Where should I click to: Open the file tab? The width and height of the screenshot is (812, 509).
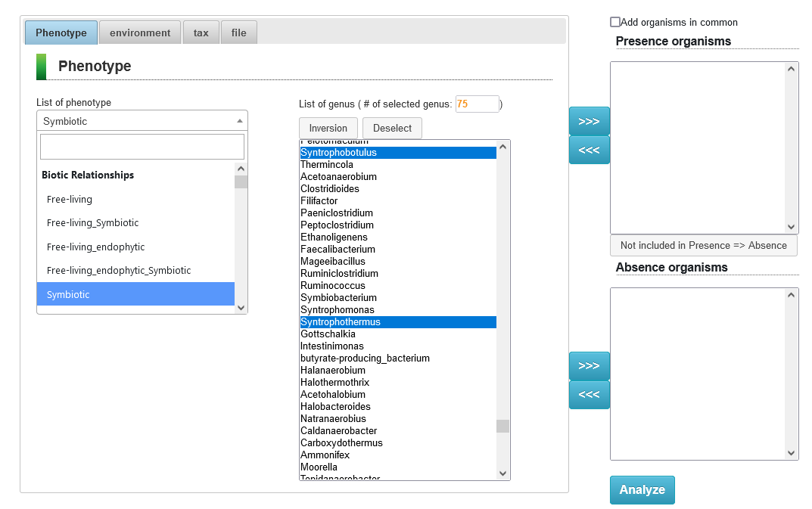239,33
